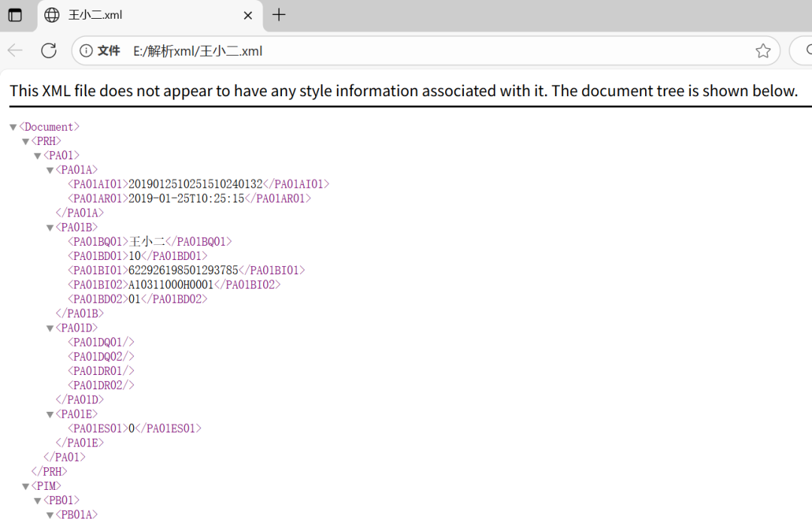Image resolution: width=812 pixels, height=523 pixels.
Task: Click timestamp 2019-01-25T10:25:15
Action: (x=186, y=198)
